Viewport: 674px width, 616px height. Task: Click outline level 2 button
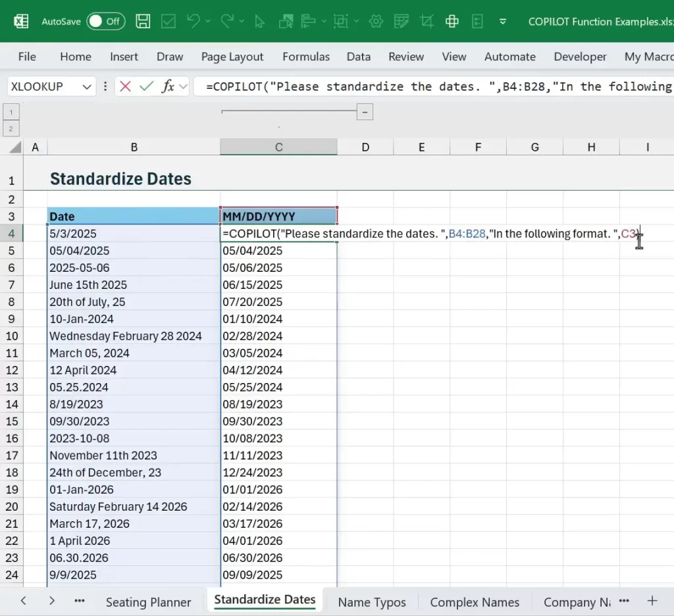click(11, 128)
